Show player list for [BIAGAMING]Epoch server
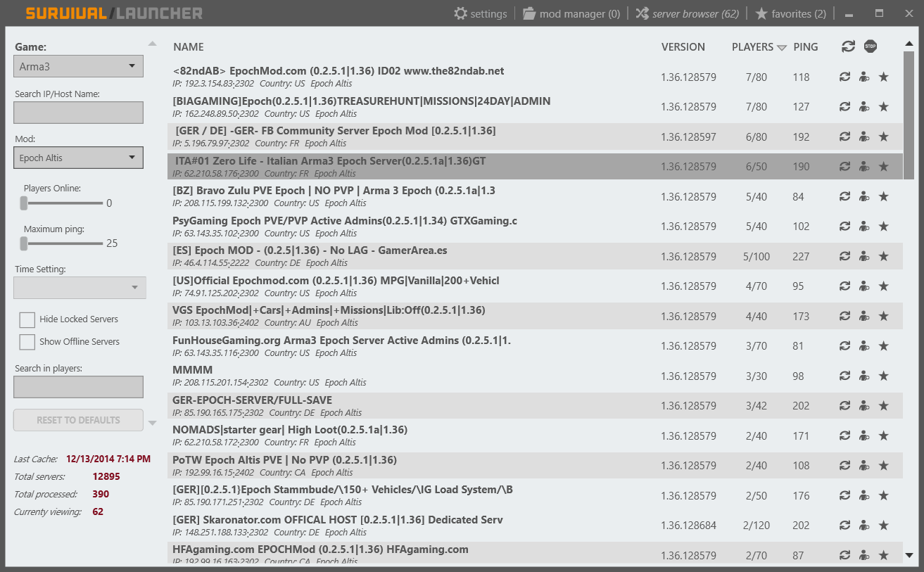 click(x=864, y=107)
